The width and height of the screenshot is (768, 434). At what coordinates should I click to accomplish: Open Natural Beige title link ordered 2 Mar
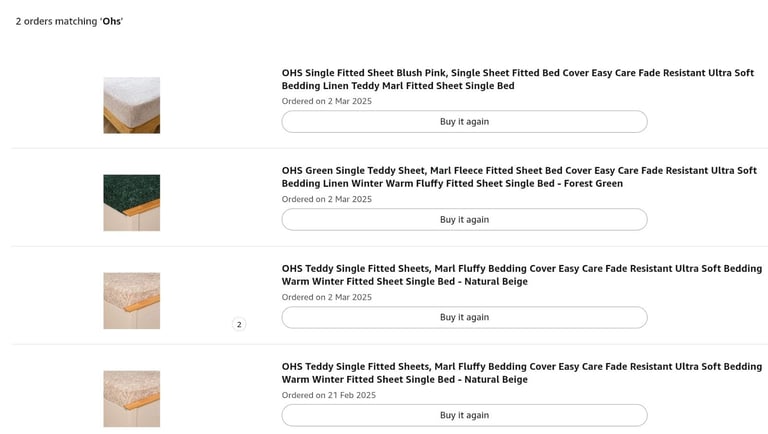pos(522,275)
